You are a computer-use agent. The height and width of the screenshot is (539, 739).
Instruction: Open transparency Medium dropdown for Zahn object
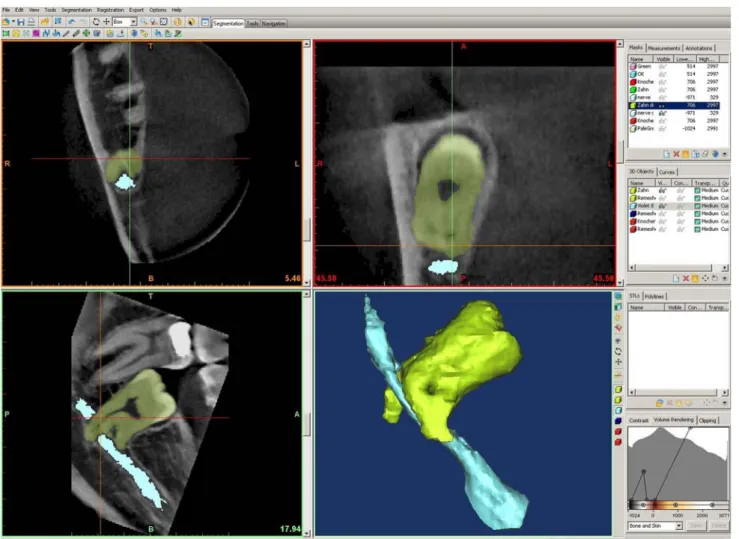tap(706, 190)
